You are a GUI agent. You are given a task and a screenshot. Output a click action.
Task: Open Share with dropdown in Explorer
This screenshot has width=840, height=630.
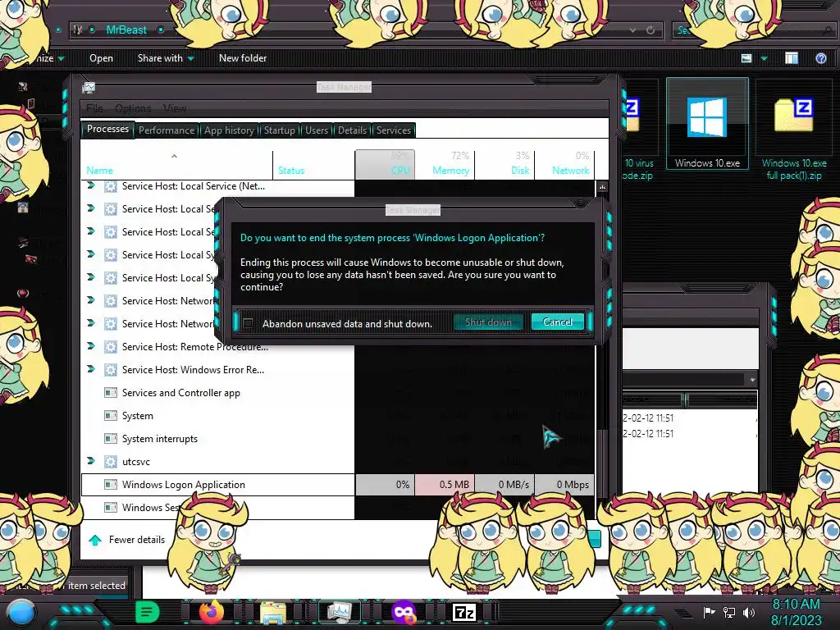[166, 58]
